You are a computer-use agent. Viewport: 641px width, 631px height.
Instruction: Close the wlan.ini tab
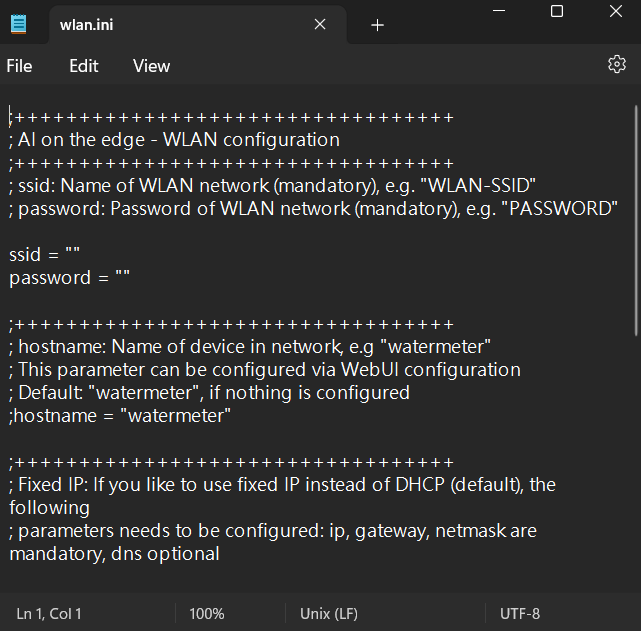[320, 25]
